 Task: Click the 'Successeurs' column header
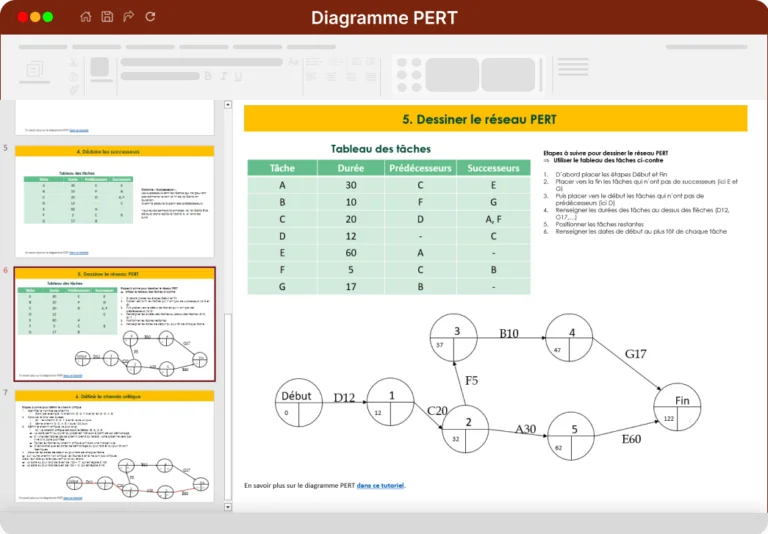(493, 168)
